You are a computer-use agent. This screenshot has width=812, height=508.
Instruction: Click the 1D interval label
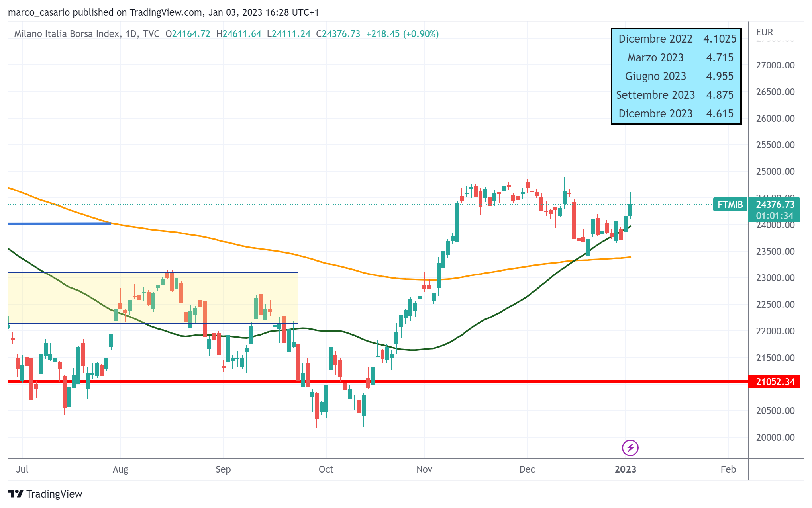click(131, 34)
